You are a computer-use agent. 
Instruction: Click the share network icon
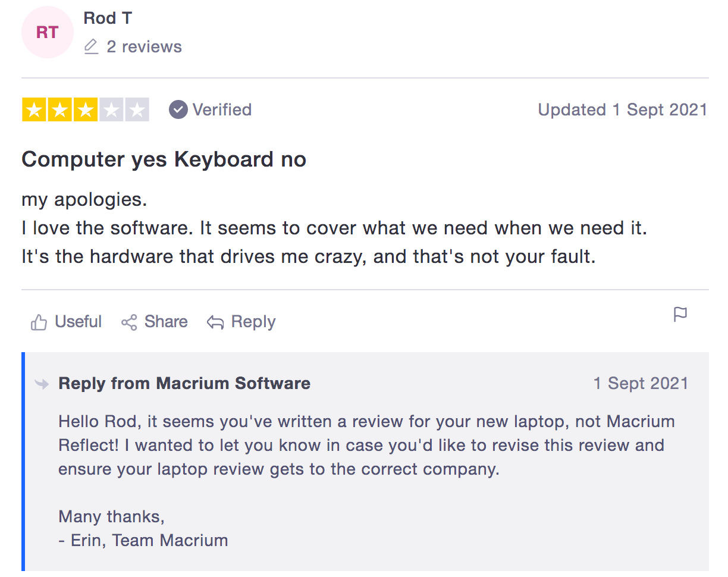point(129,322)
